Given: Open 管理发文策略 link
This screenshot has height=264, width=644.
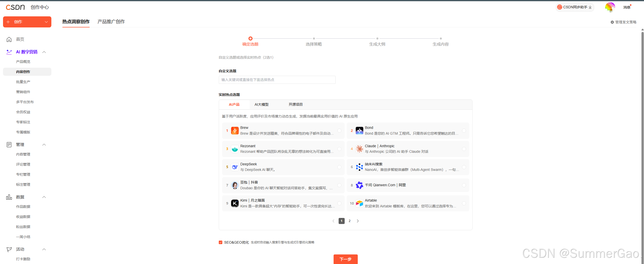Looking at the screenshot, I should click(x=624, y=22).
